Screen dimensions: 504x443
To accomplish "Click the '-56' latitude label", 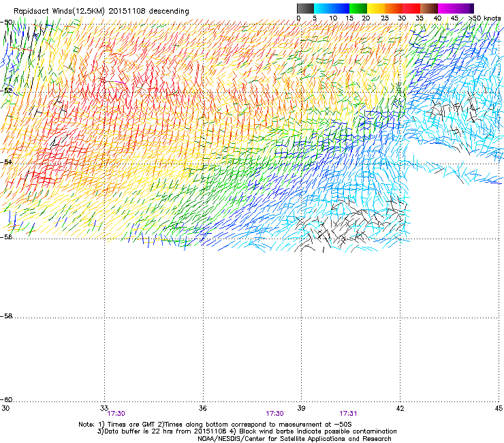I will pyautogui.click(x=6, y=236).
